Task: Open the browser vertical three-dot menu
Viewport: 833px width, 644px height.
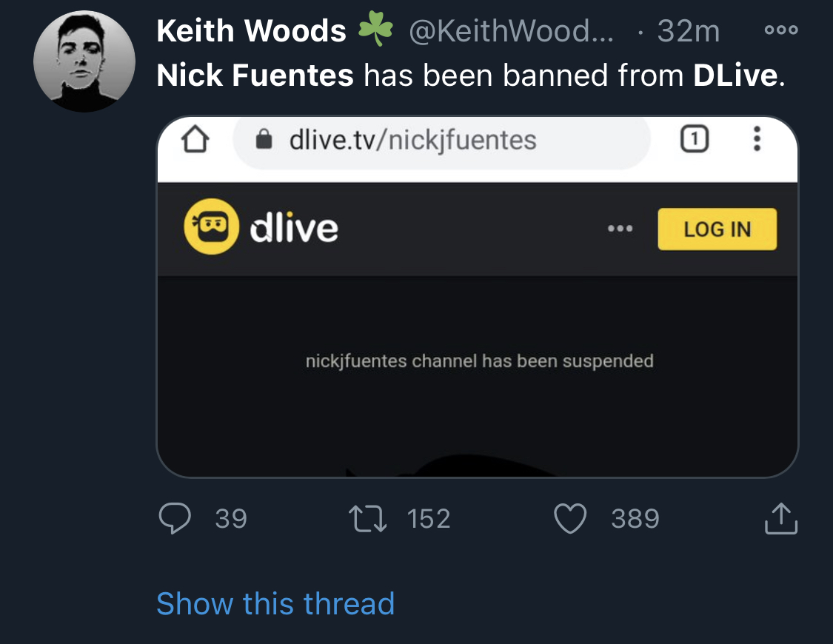Action: [x=757, y=139]
